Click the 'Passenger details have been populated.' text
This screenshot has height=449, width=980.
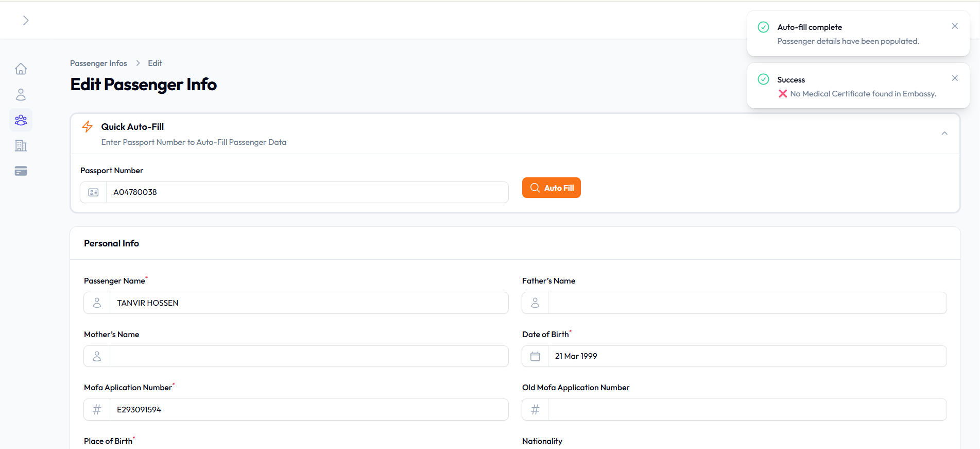click(x=848, y=41)
